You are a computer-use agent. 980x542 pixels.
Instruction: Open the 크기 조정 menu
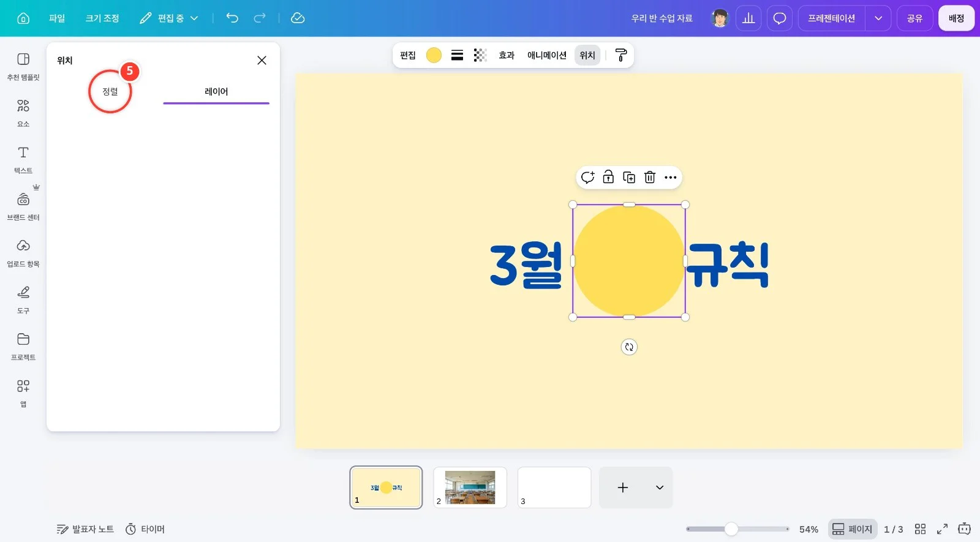(102, 18)
